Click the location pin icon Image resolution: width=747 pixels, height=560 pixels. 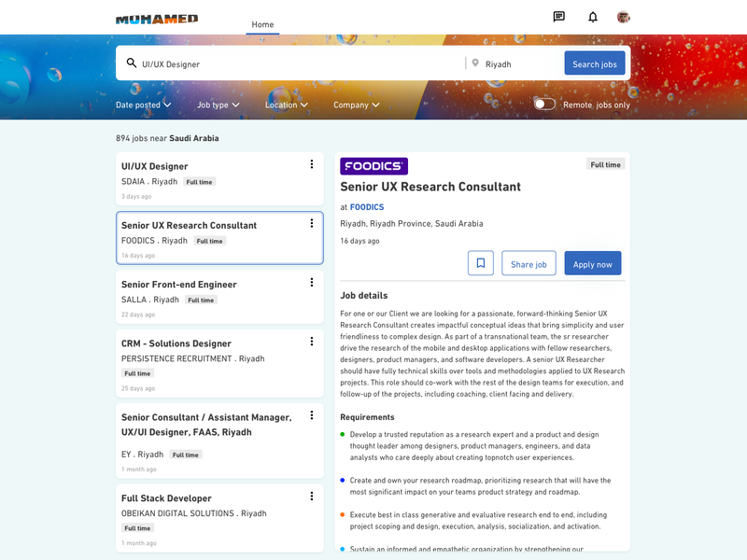tap(475, 63)
